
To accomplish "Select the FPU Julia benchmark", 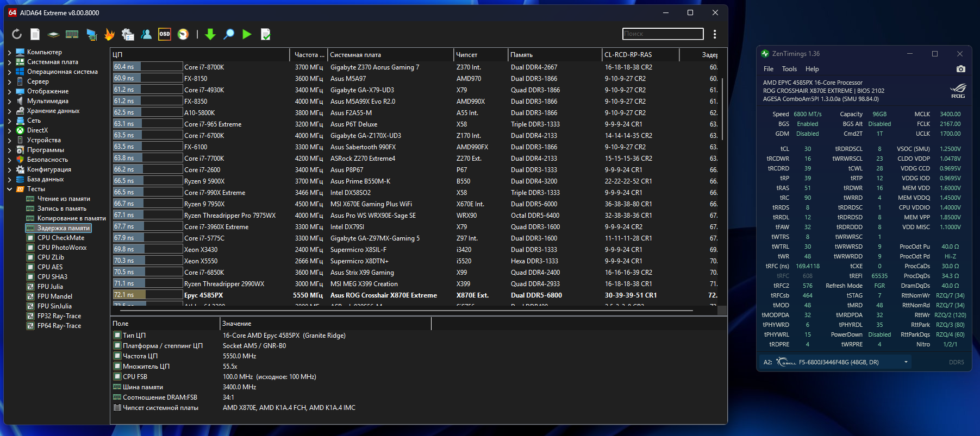I will (50, 287).
